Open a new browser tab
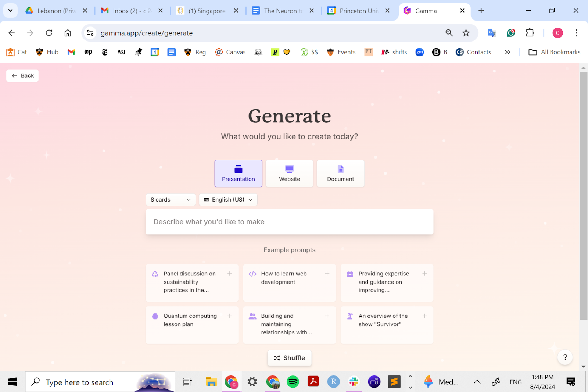 481,11
